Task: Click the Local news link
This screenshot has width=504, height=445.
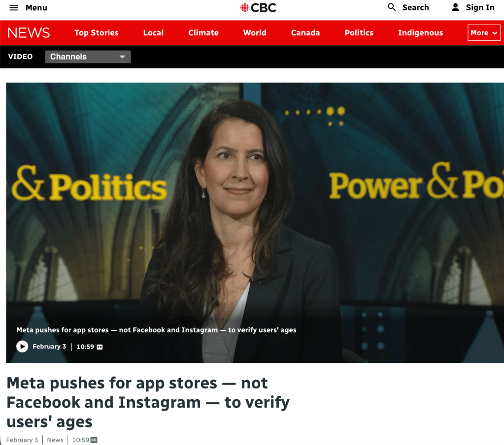Action: coord(153,33)
